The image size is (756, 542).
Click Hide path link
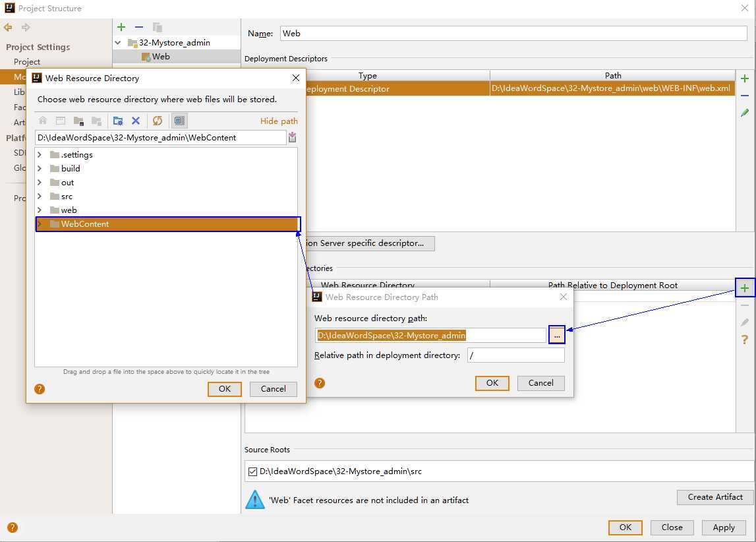click(279, 121)
